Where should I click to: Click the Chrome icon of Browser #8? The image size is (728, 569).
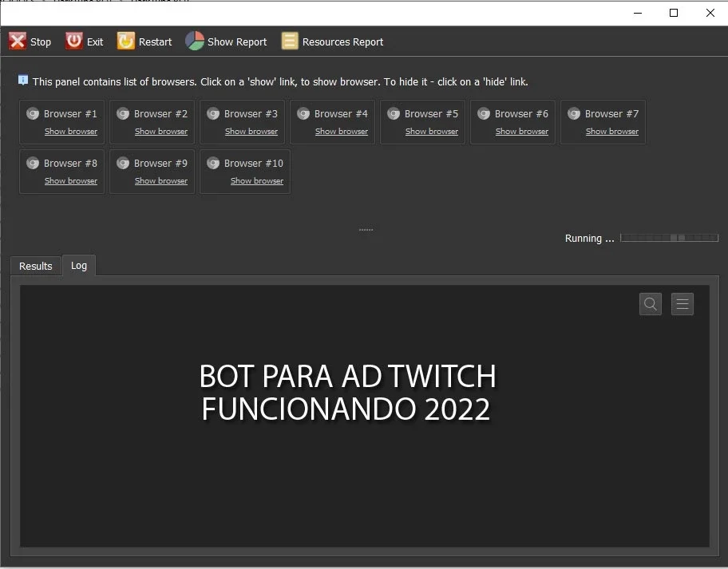[x=33, y=164]
